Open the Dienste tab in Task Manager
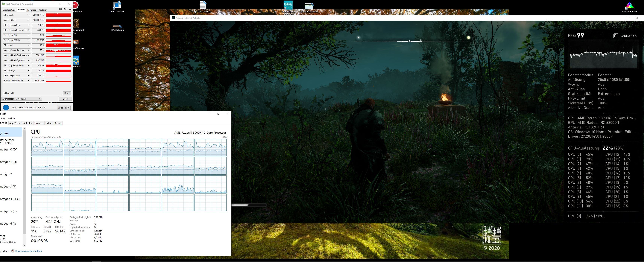Image resolution: width=644 pixels, height=262 pixels. [58, 123]
